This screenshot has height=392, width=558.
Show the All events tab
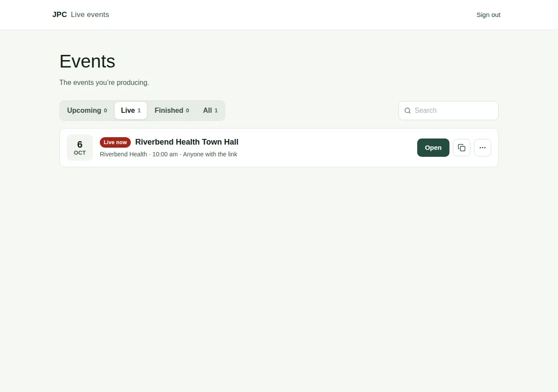point(210,111)
